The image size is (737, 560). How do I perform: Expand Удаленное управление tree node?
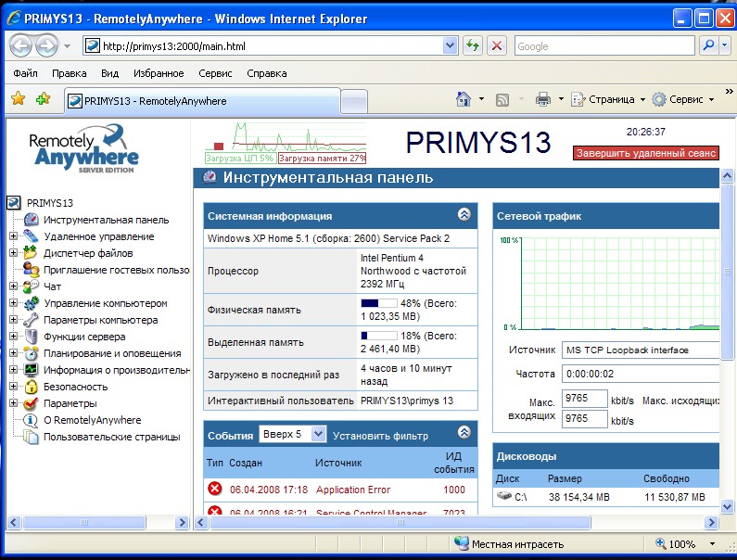(x=13, y=236)
